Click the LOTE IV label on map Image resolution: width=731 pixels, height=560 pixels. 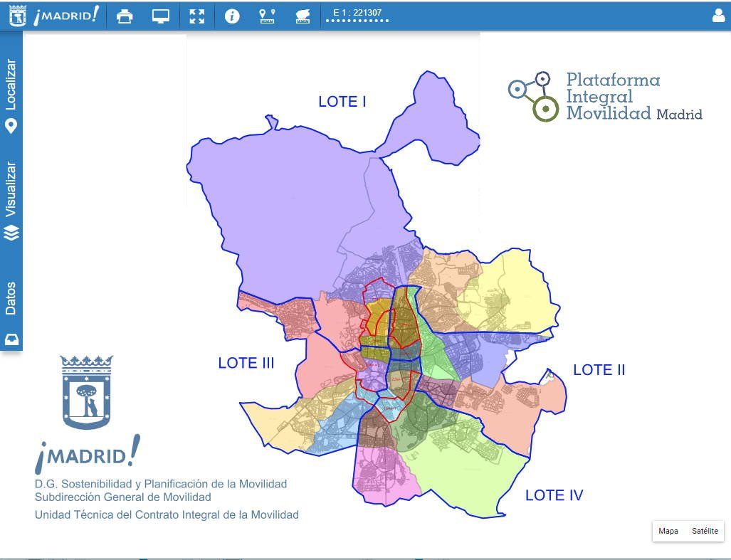click(554, 495)
